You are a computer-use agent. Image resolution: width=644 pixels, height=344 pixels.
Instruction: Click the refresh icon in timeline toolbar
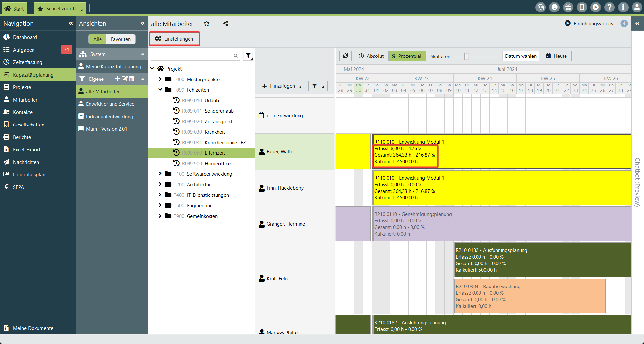[345, 56]
